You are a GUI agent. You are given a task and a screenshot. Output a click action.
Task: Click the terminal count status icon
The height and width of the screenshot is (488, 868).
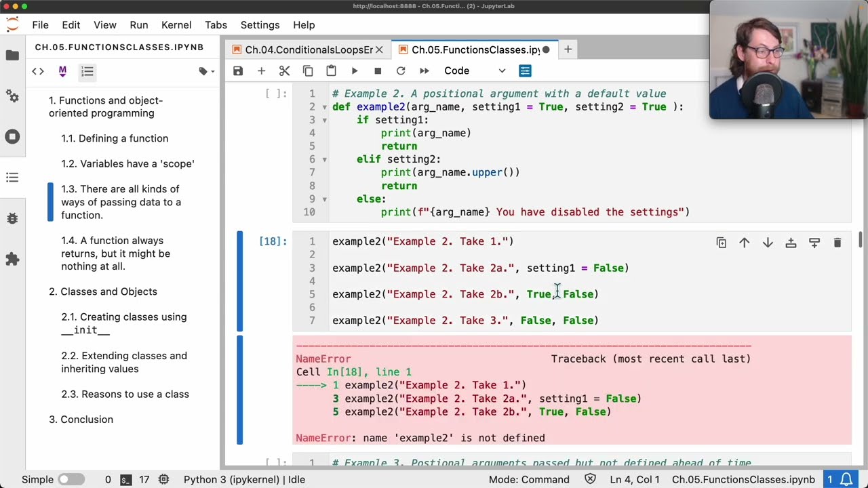[126, 479]
